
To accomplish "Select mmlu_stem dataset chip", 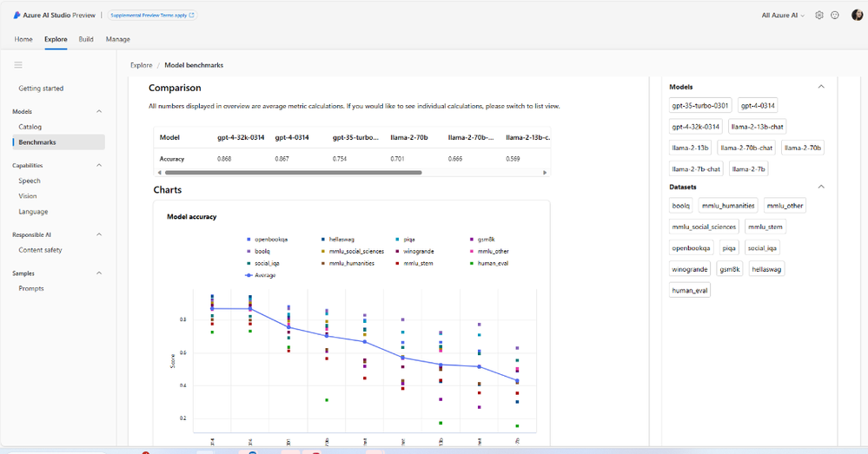I will pos(765,227).
